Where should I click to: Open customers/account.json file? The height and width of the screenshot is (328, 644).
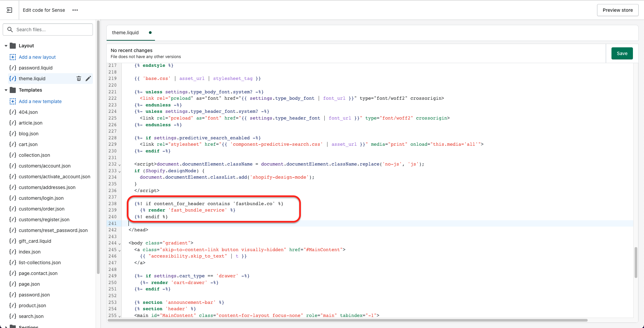(x=45, y=166)
